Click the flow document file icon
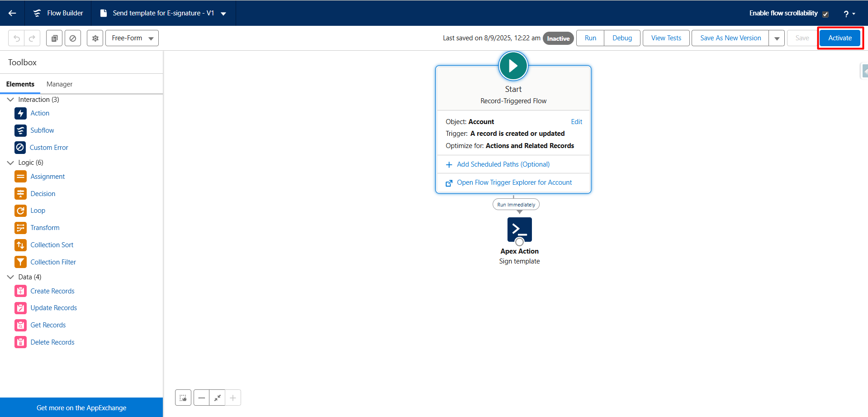The image size is (868, 417). pyautogui.click(x=103, y=13)
